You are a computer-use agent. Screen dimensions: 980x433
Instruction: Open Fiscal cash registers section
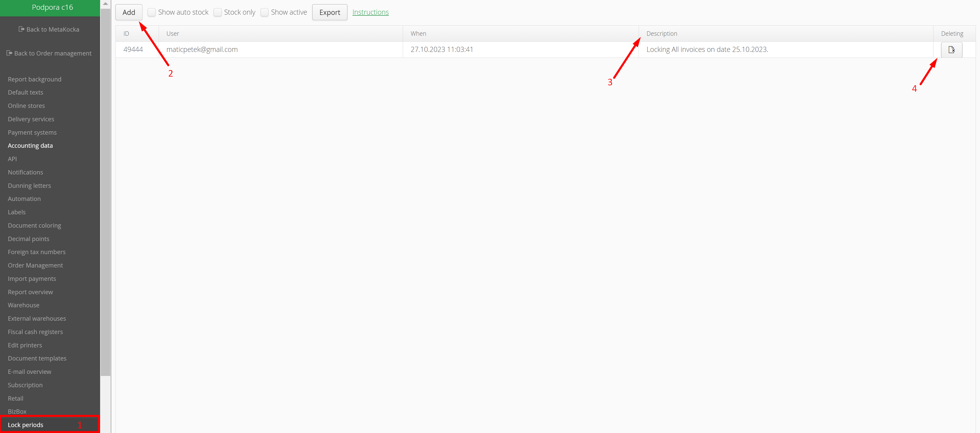(35, 332)
